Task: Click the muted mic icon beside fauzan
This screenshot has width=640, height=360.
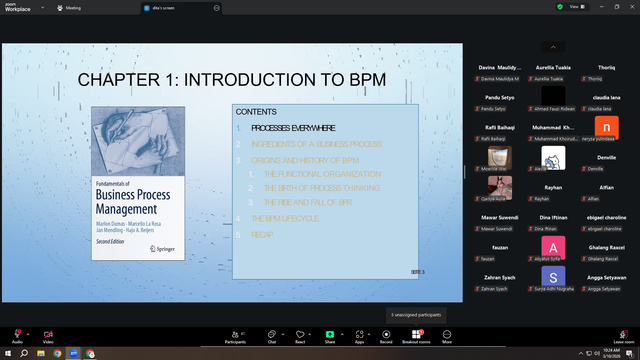Action: tap(477, 259)
